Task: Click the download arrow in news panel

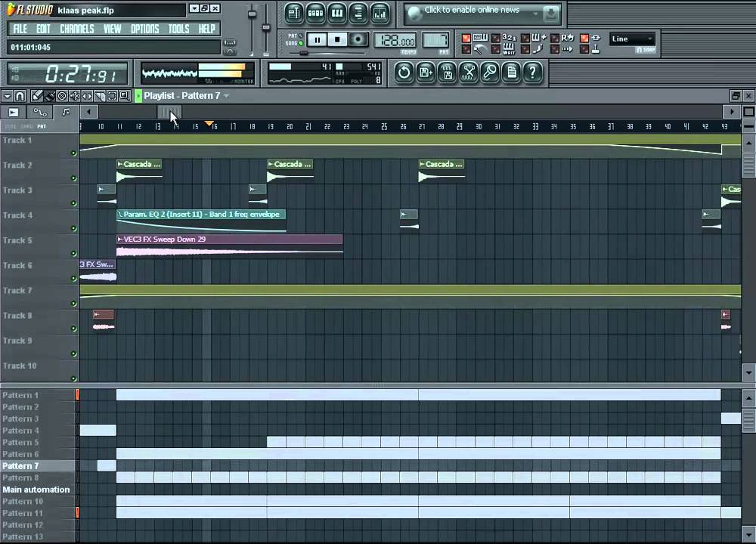Action: point(550,14)
